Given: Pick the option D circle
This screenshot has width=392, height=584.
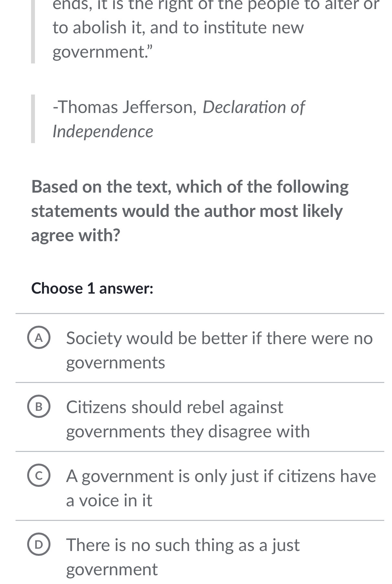Looking at the screenshot, I should point(39,545).
